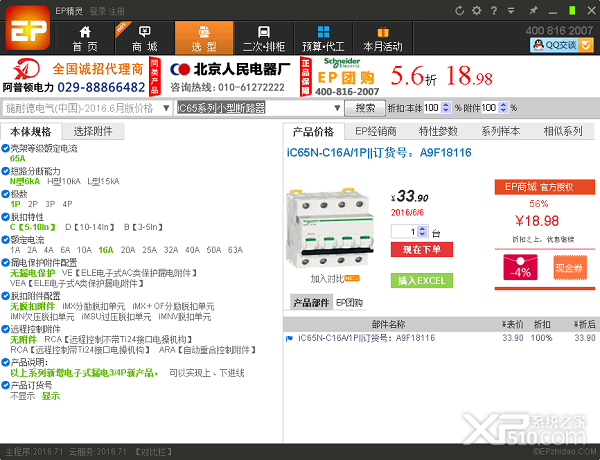
Task: Open settings gear icon
Action: coord(476,11)
